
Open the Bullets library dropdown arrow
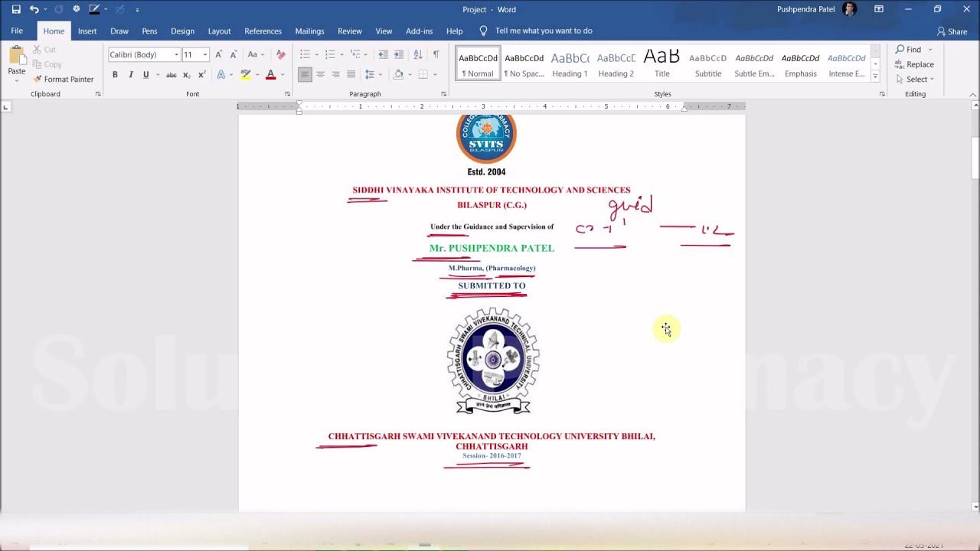click(316, 54)
